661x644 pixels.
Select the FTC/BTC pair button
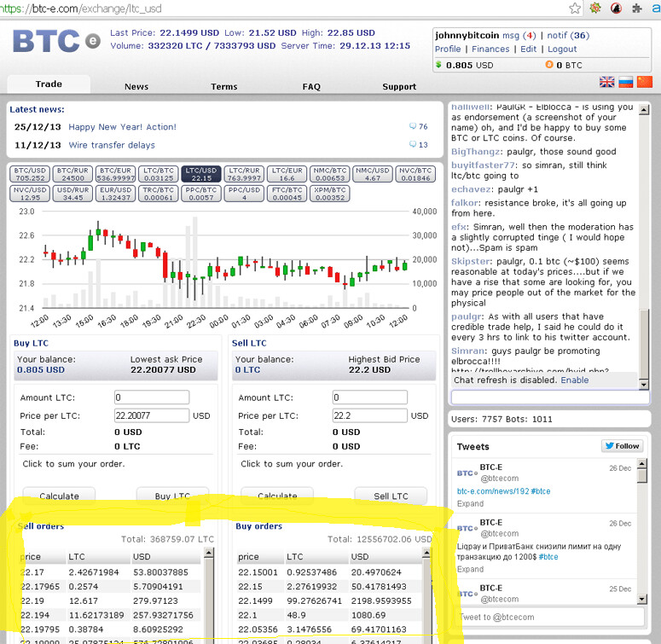[287, 194]
